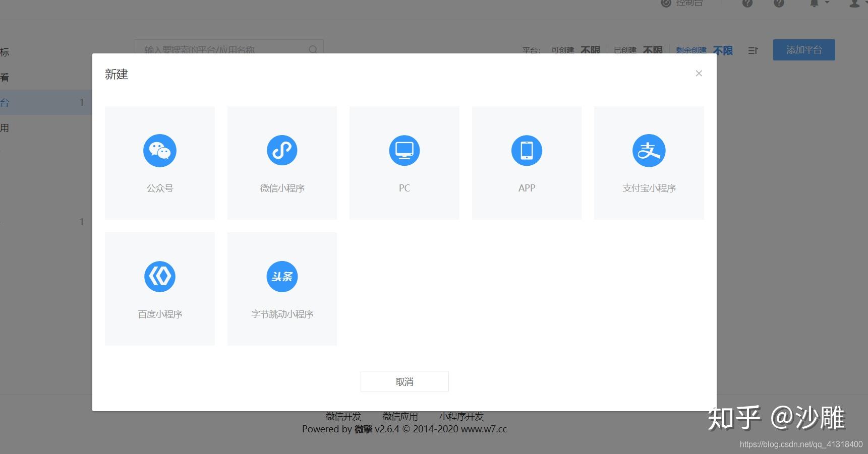Open the 剩余创建 remaining quota link

(x=691, y=50)
